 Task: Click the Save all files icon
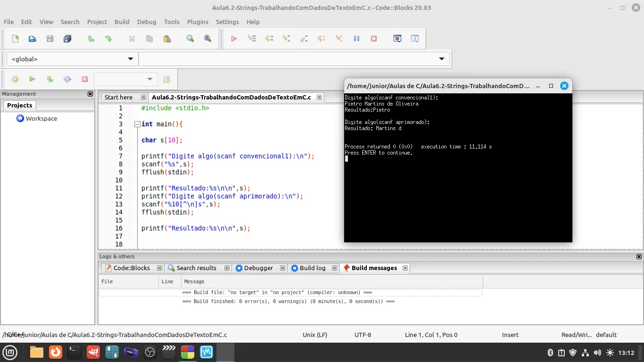(67, 39)
